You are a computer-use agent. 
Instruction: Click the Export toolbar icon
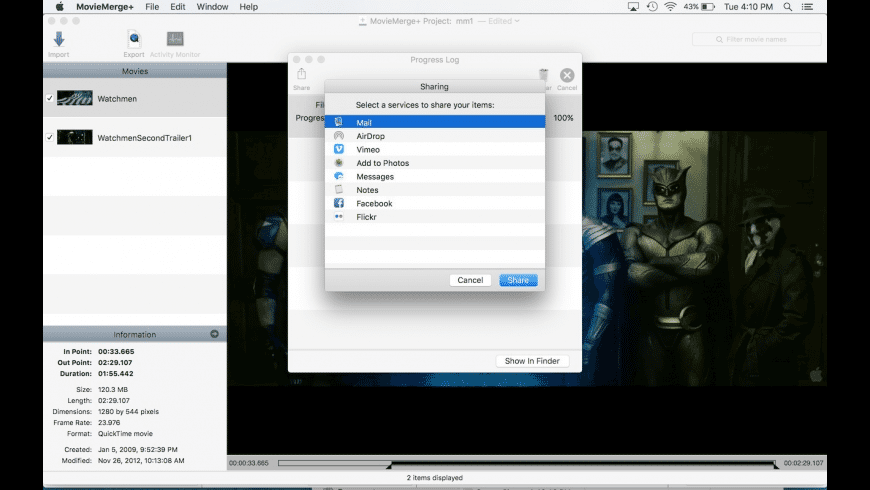133,41
